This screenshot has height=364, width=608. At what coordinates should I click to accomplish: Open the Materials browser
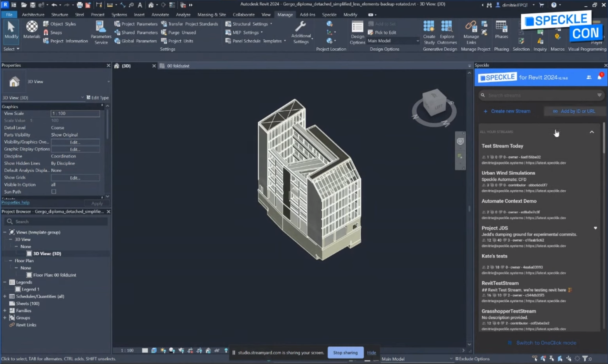click(31, 30)
